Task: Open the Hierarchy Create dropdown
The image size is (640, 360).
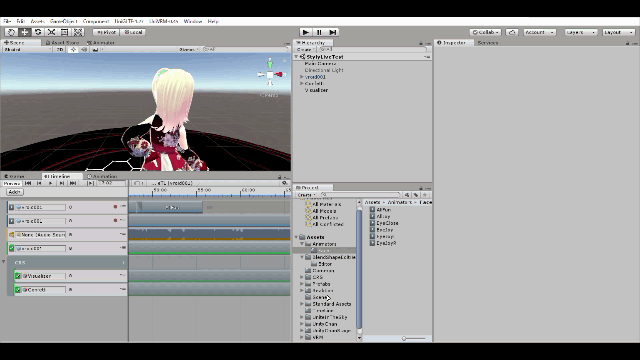Action: tap(305, 49)
